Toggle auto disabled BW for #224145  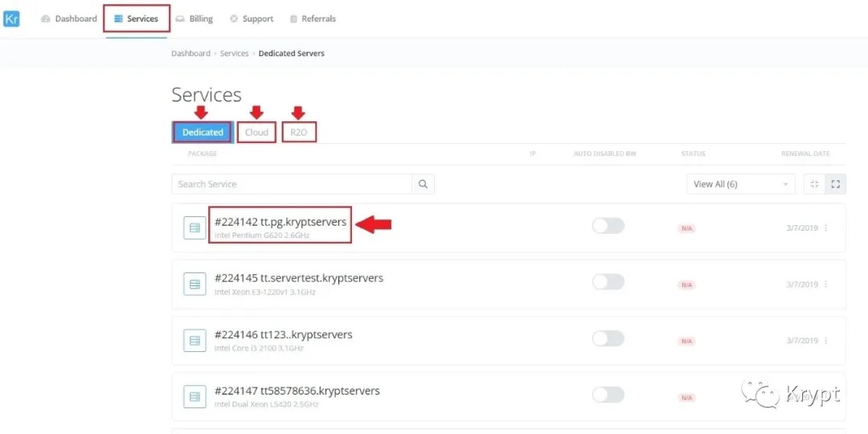pyautogui.click(x=608, y=282)
